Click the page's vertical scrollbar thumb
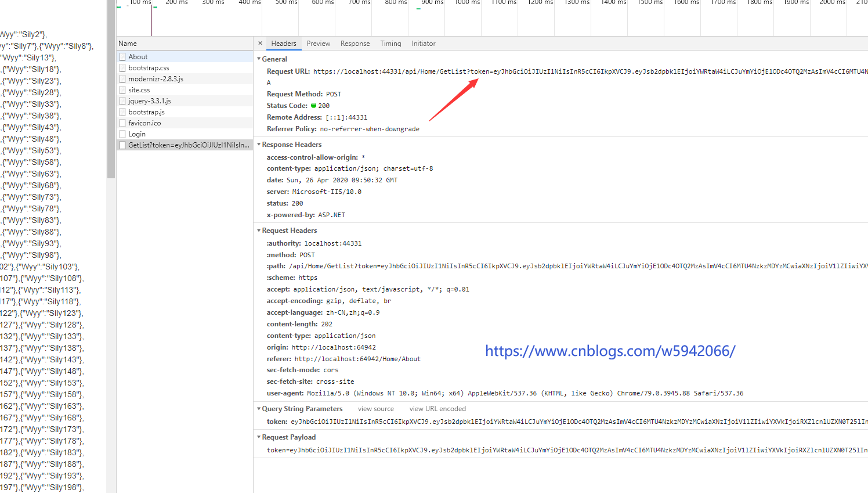 pos(111,87)
